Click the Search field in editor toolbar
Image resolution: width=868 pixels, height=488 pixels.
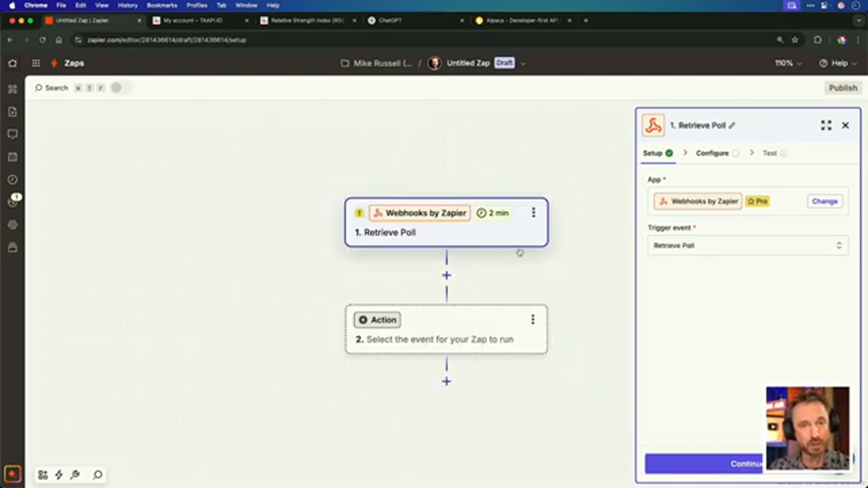pos(56,87)
